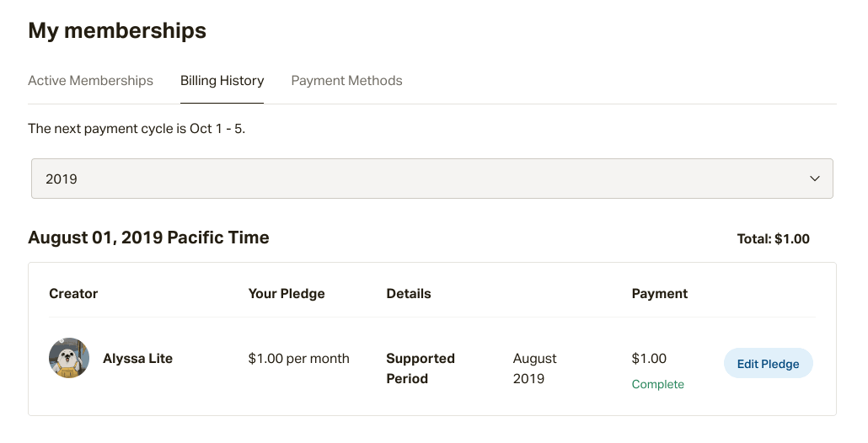This screenshot has width=868, height=443.
Task: Click the Total: $1.00 label
Action: point(774,239)
